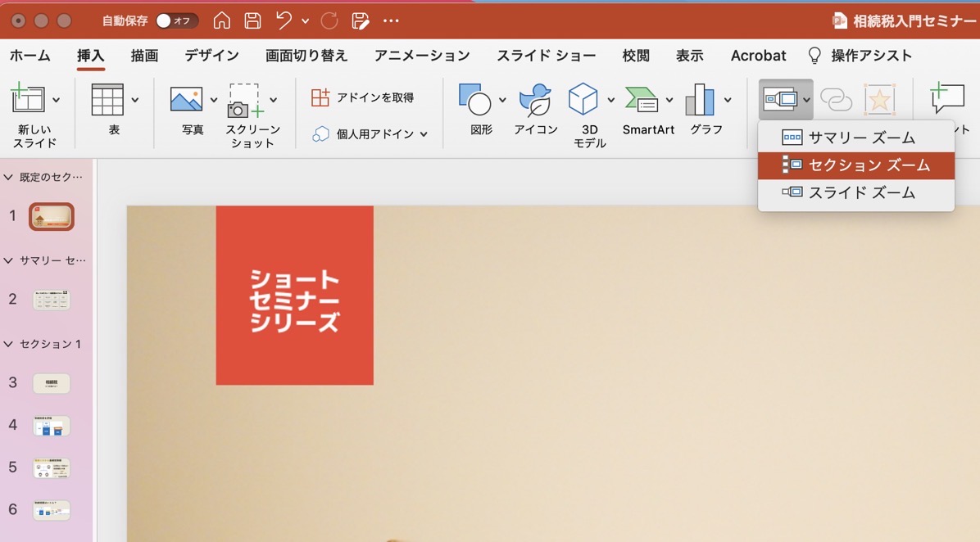This screenshot has width=980, height=542.
Task: Expand the SmartArt dropdown arrow
Action: point(669,100)
